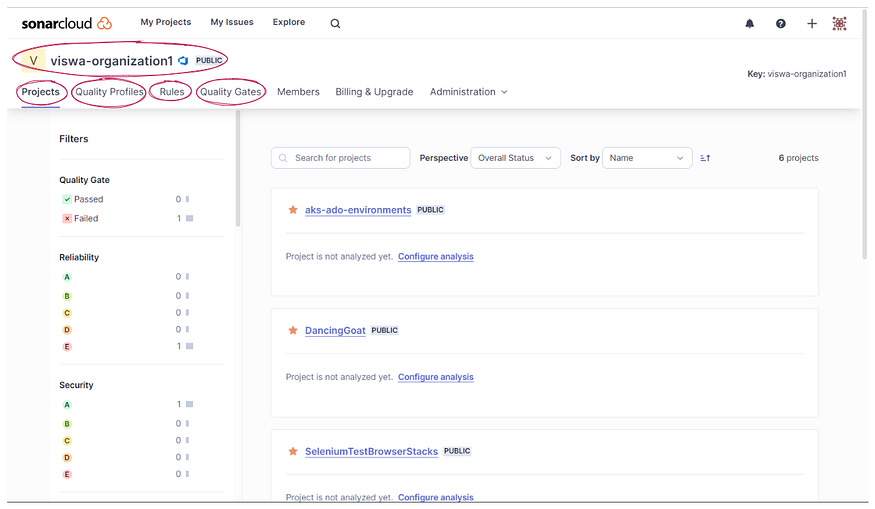
Task: Click the viswa-organization1 organization name
Action: click(112, 60)
